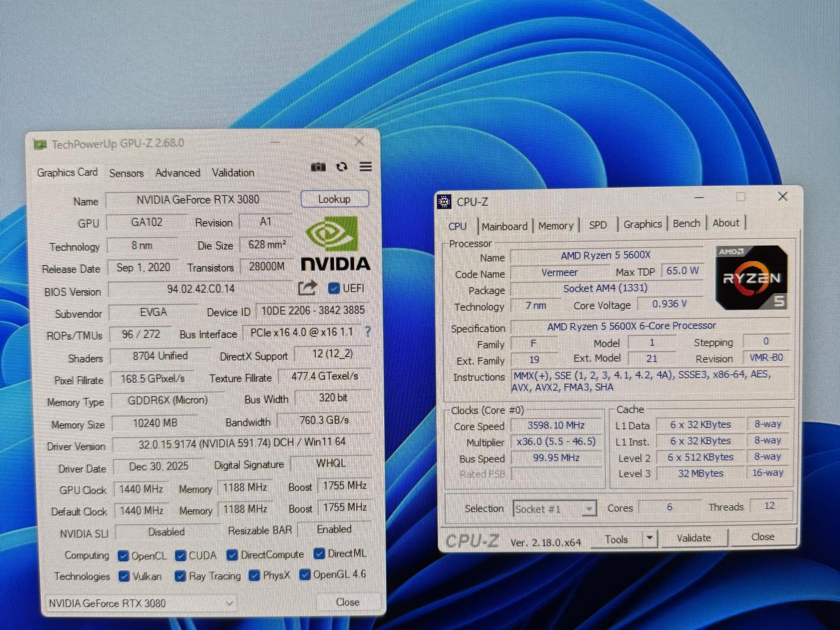Switch to the Sensors tab in GPU-Z

(126, 173)
